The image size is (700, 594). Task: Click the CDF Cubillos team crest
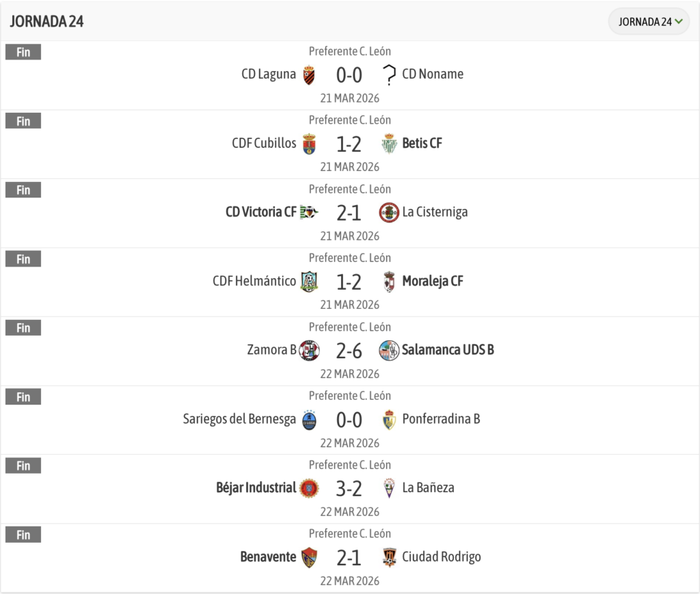309,144
